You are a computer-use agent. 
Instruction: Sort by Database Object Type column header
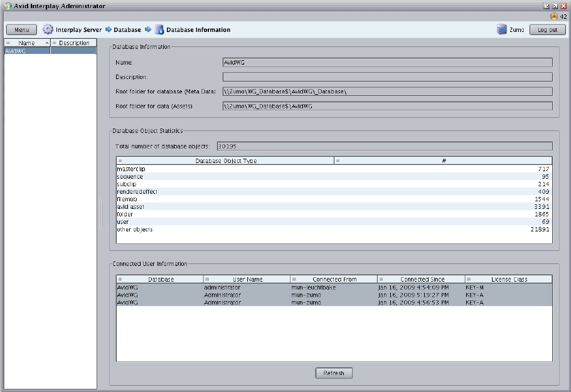click(225, 161)
